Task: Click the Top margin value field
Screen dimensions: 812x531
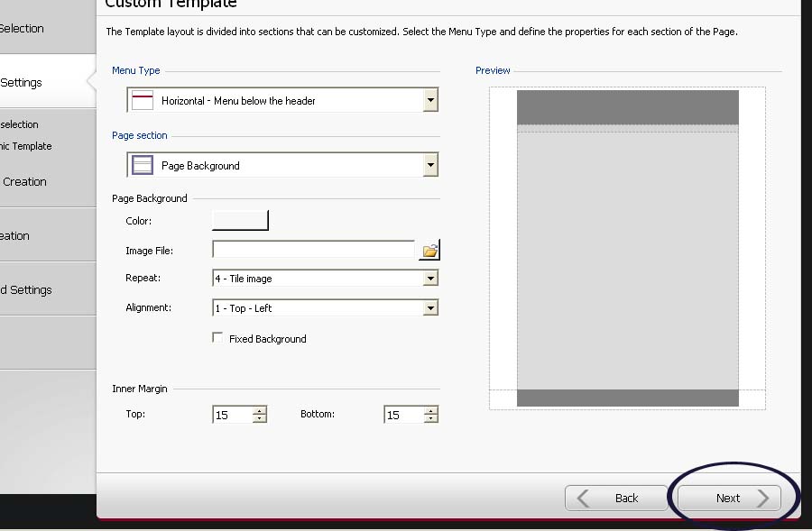Action: click(233, 415)
